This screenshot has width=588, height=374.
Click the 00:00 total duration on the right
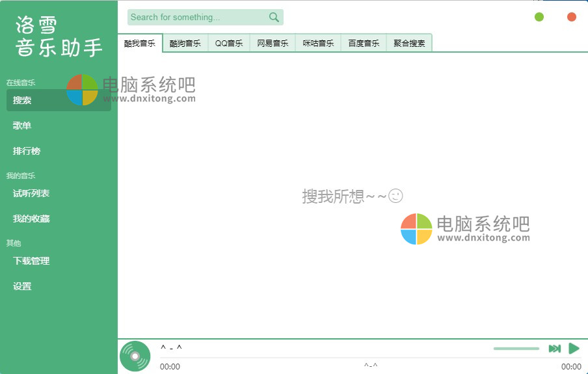click(571, 366)
